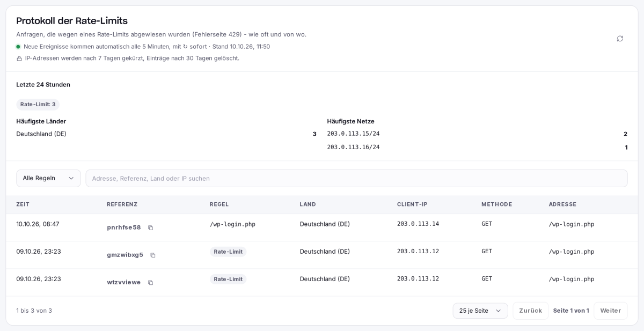Click the Zeit column header
Viewport: 644px width, 331px height.
click(23, 204)
